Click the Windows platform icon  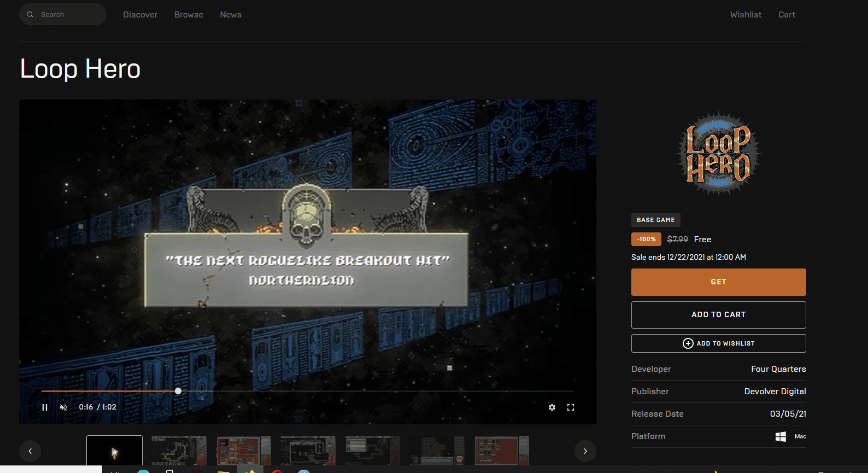pos(781,436)
